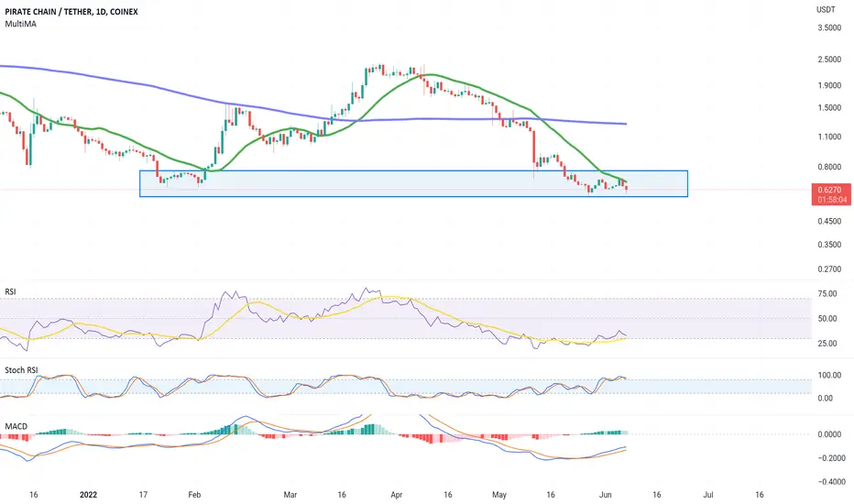This screenshot has width=854, height=504.
Task: Click the current price label 0.6270
Action: point(829,191)
